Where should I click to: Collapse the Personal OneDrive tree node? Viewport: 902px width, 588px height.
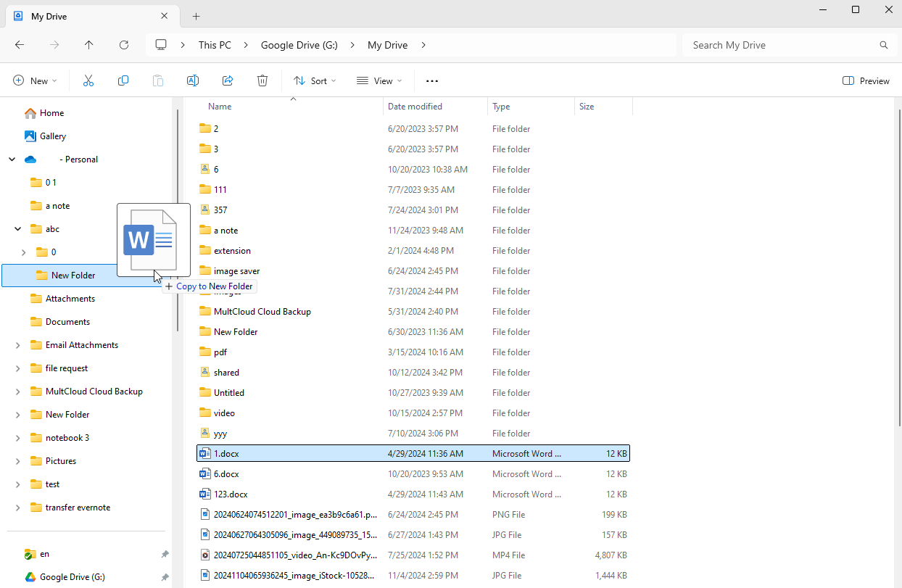12,160
